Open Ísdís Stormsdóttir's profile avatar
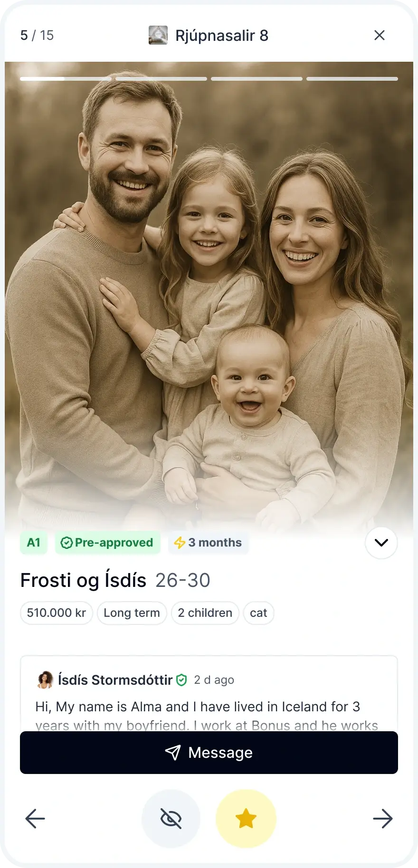The image size is (418, 868). [x=45, y=680]
